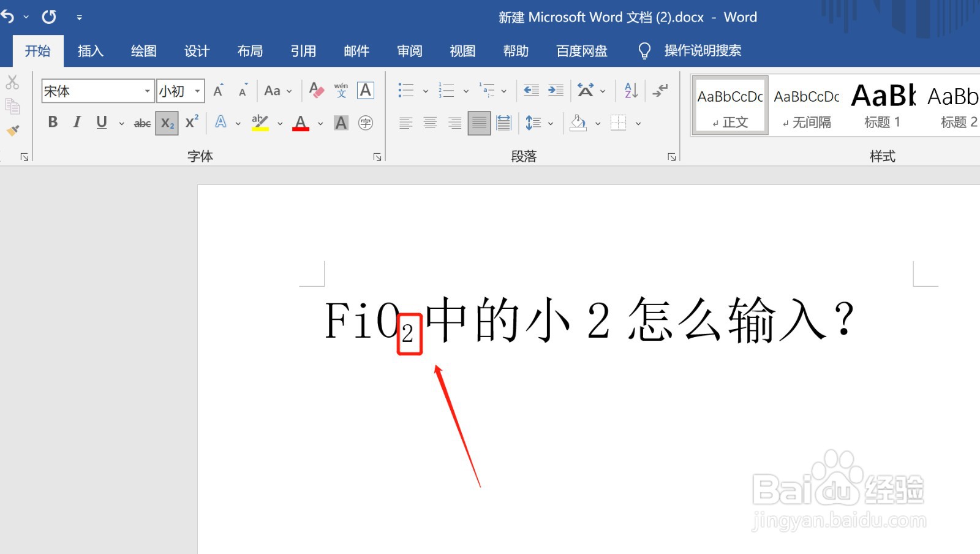Click the Clear All Formatting eraser icon
980x554 pixels.
(317, 91)
